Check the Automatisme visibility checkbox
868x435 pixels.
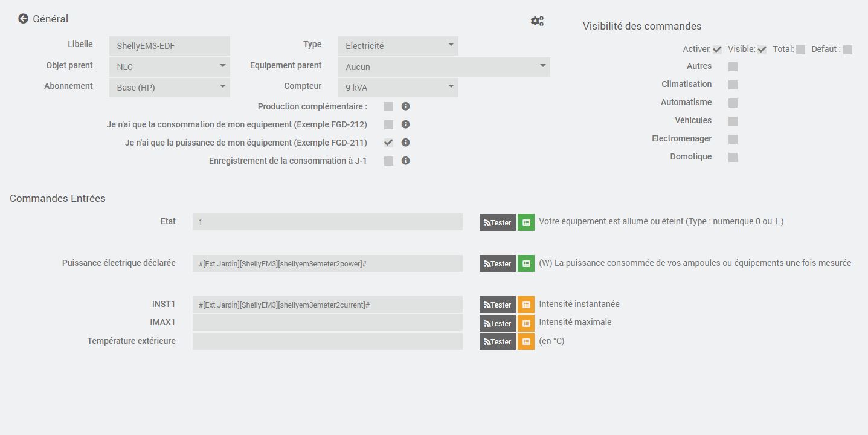(733, 103)
